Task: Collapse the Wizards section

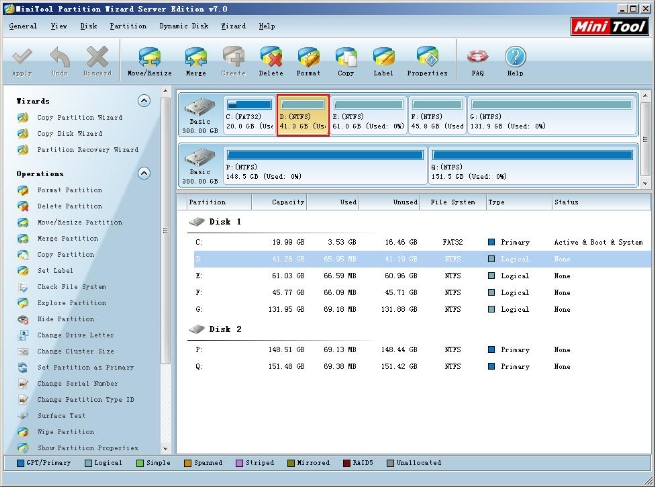Action: [x=144, y=101]
